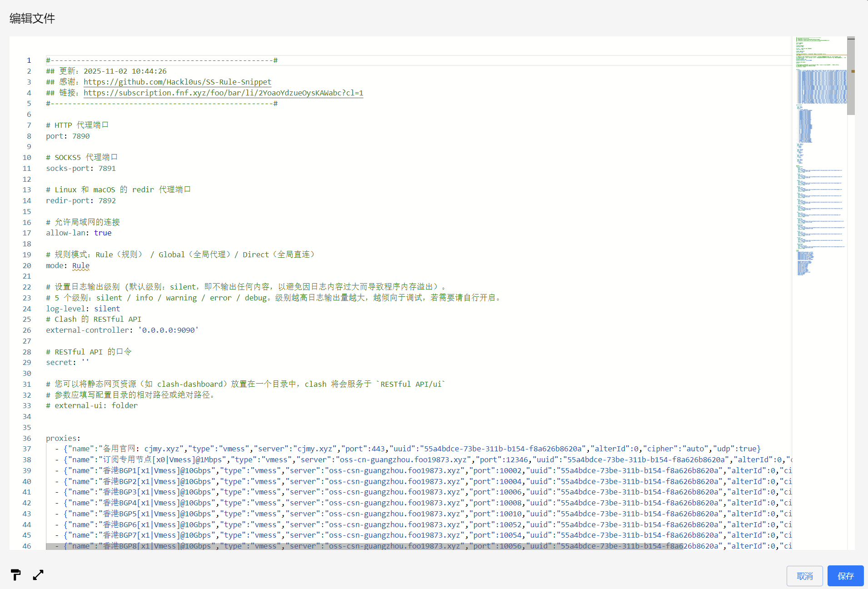
Task: Select line number 1 in the gutter
Action: pyautogui.click(x=29, y=60)
